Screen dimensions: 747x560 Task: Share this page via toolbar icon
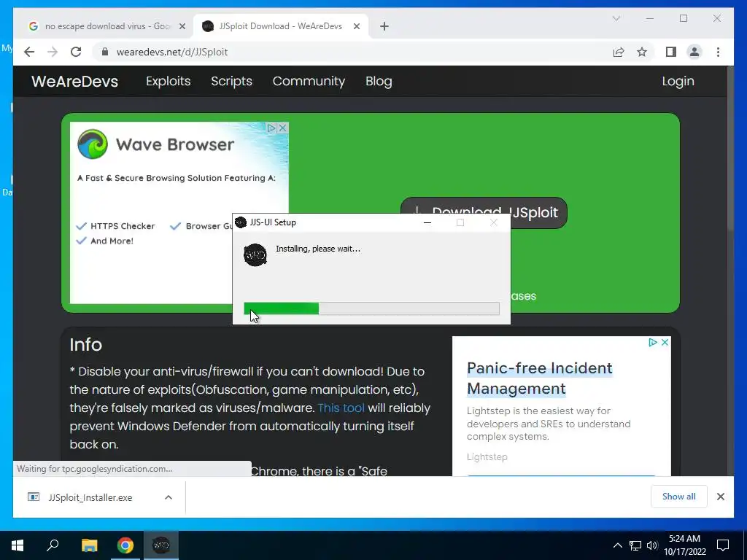(x=619, y=52)
